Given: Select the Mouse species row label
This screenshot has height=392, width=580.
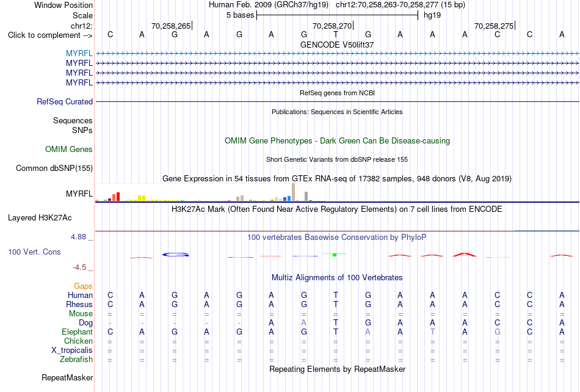Looking at the screenshot, I should click(x=81, y=314).
